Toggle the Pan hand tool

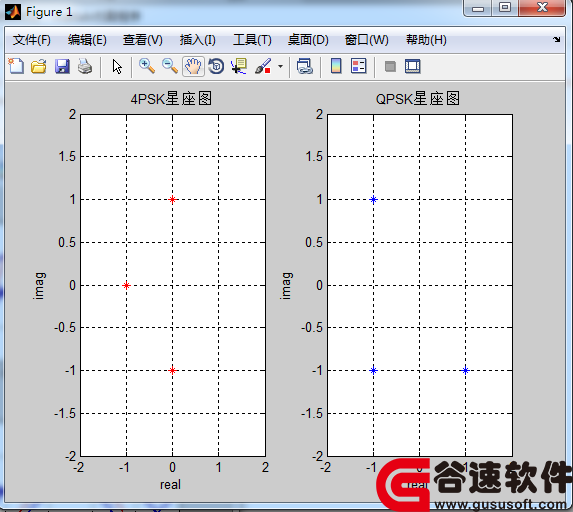click(193, 67)
